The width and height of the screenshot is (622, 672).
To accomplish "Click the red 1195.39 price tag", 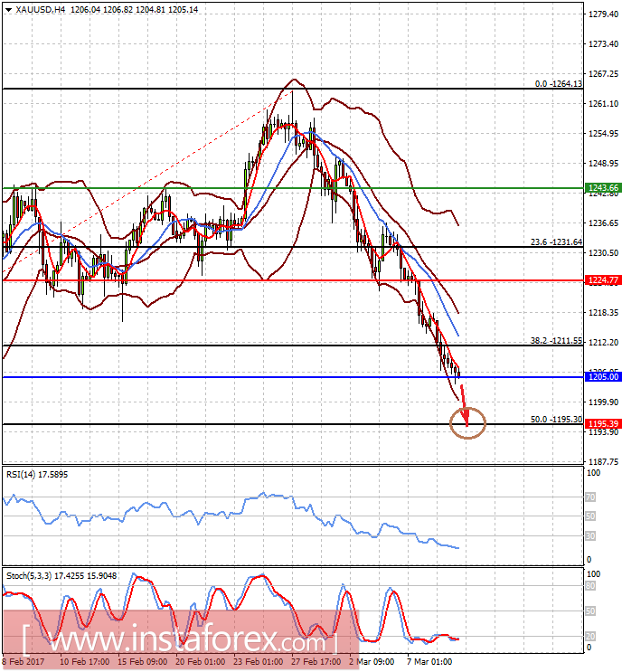I will (x=599, y=424).
